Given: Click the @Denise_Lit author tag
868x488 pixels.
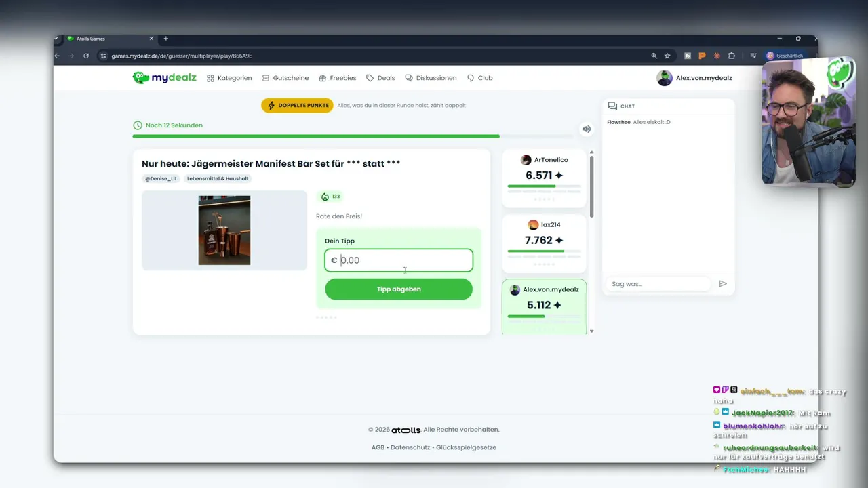Looking at the screenshot, I should click(161, 179).
